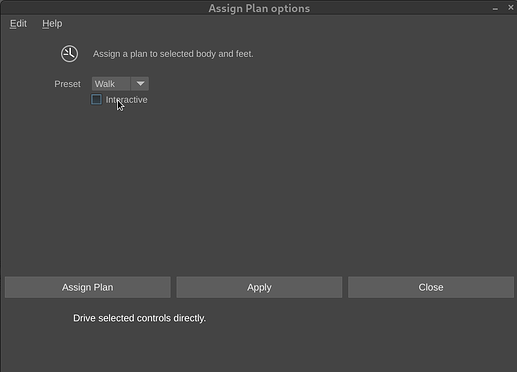Image resolution: width=517 pixels, height=372 pixels.
Task: Enable the Interactive checkbox
Action: tap(96, 99)
